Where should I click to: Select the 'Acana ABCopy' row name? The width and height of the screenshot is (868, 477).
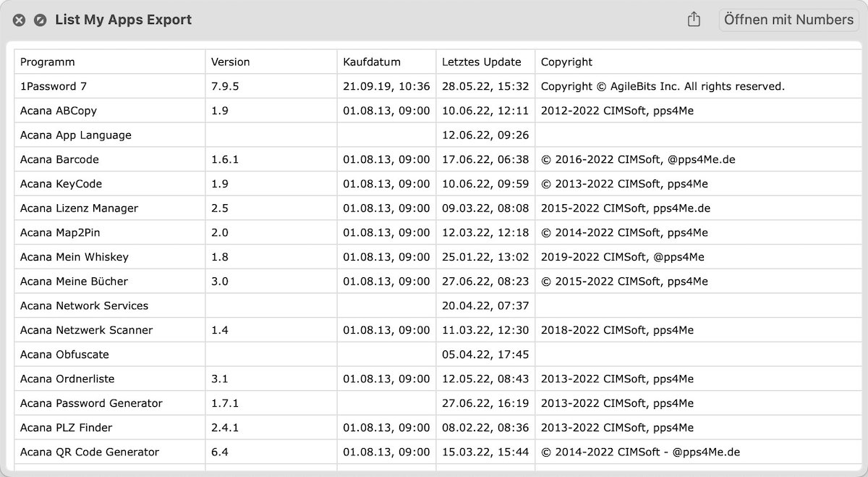(110, 111)
